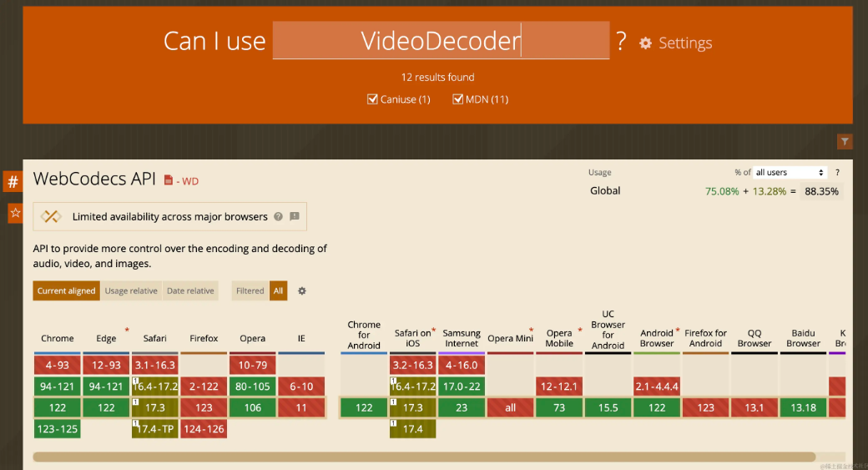
Task: Click the Opera Mini header
Action: [x=511, y=338]
